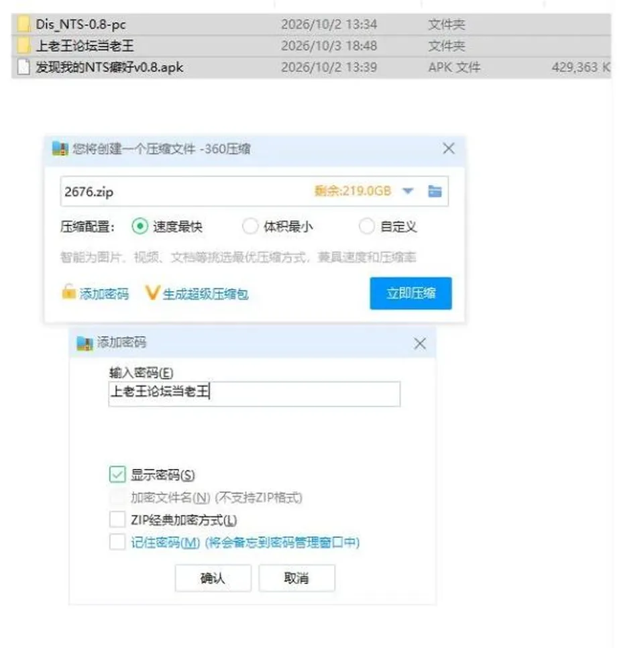Select the 体积最小 radio option

click(x=250, y=227)
